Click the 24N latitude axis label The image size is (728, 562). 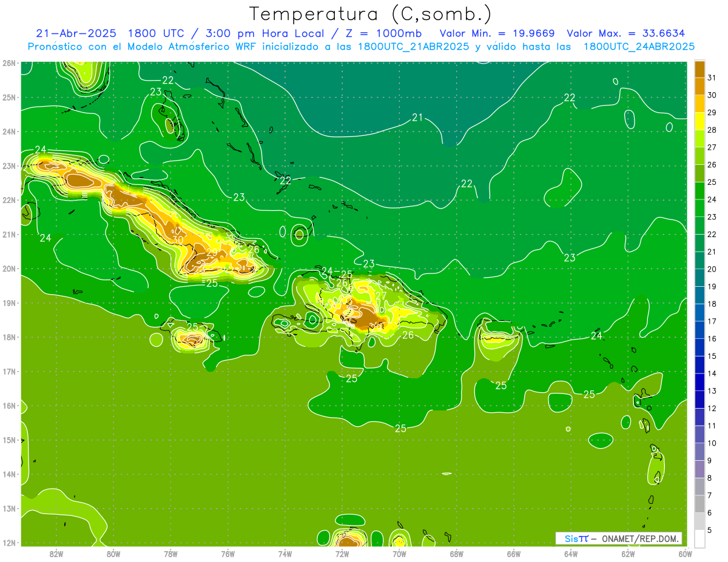(x=8, y=132)
